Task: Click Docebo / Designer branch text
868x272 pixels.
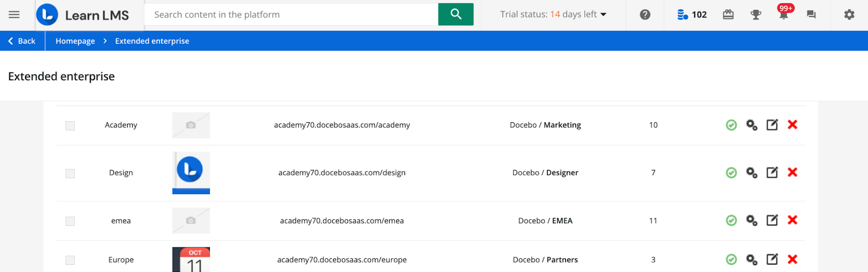Action: [x=545, y=173]
